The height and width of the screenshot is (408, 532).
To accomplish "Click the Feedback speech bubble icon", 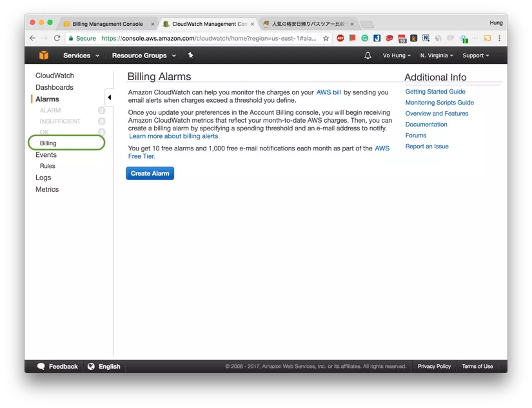I will pyautogui.click(x=41, y=366).
